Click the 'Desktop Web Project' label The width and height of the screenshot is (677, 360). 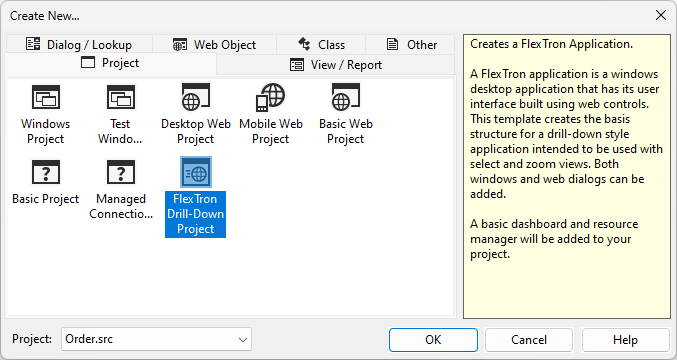coord(196,131)
